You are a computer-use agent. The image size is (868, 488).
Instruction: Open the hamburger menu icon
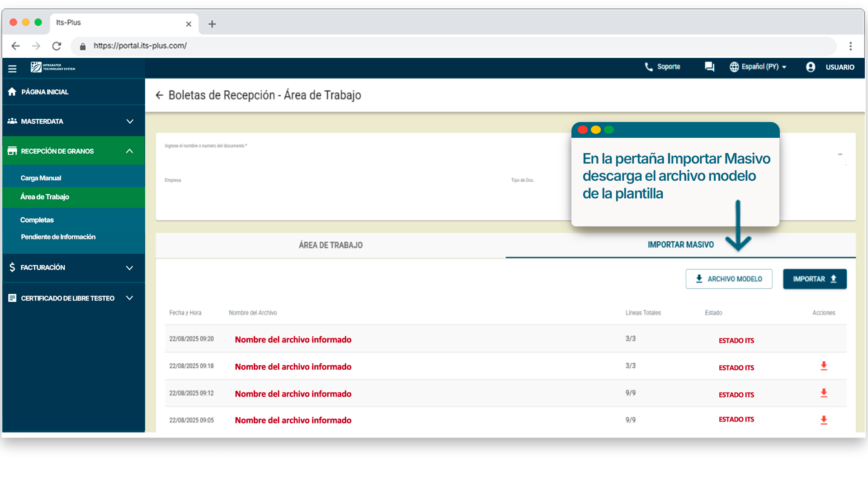[x=12, y=68]
